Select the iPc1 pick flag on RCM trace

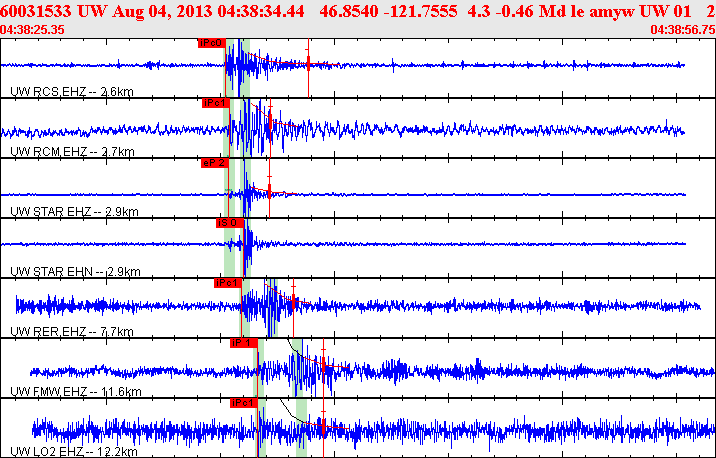(x=216, y=103)
